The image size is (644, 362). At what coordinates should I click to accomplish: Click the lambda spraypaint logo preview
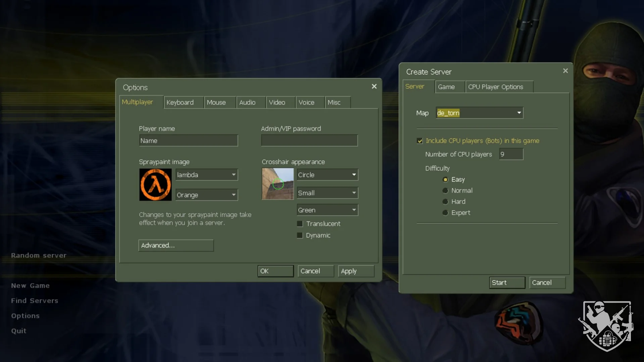155,185
